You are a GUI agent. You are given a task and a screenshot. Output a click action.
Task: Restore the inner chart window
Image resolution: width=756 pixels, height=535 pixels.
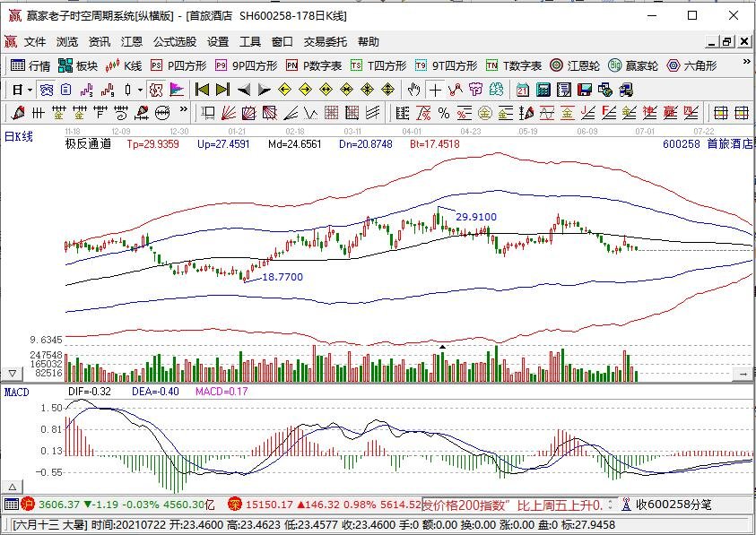(x=727, y=42)
